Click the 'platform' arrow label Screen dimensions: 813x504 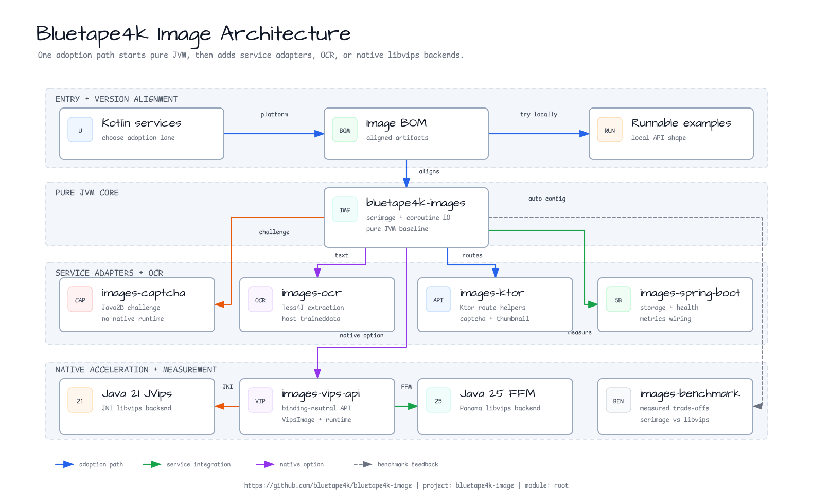coord(274,114)
